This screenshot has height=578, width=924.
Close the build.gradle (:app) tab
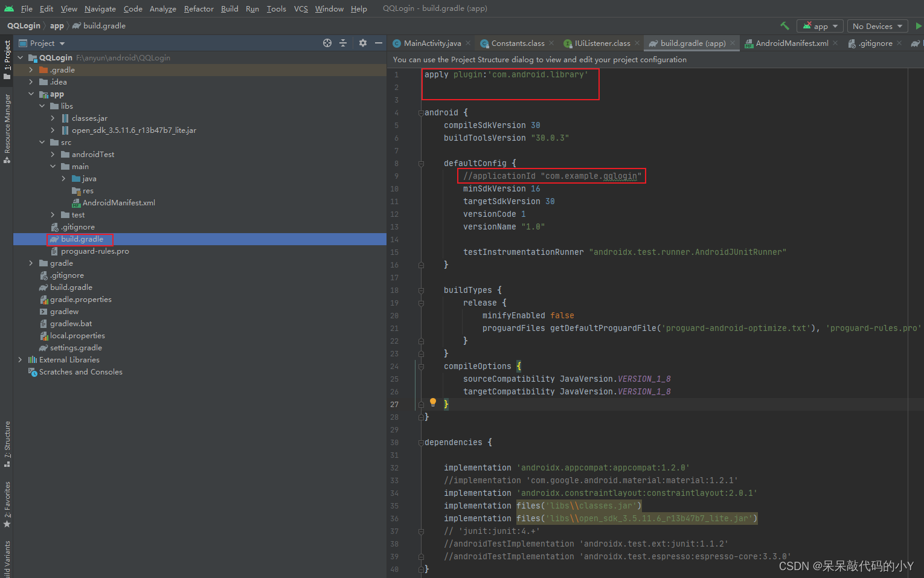pyautogui.click(x=733, y=43)
